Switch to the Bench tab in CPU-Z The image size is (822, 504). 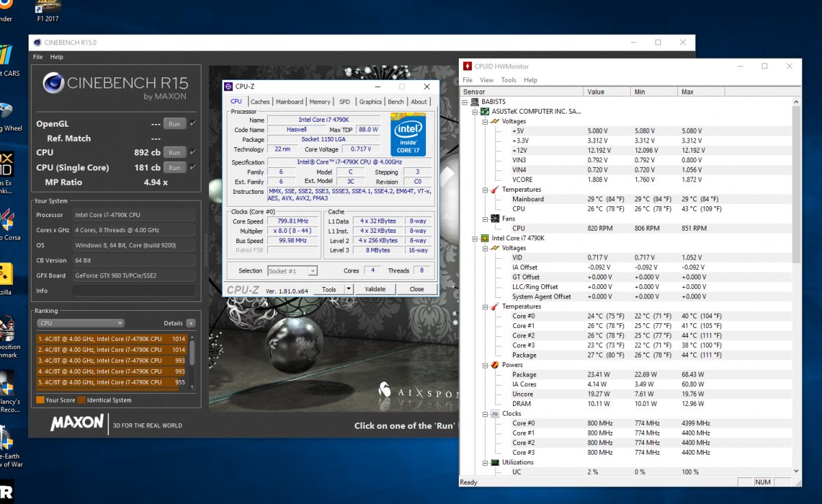point(396,102)
